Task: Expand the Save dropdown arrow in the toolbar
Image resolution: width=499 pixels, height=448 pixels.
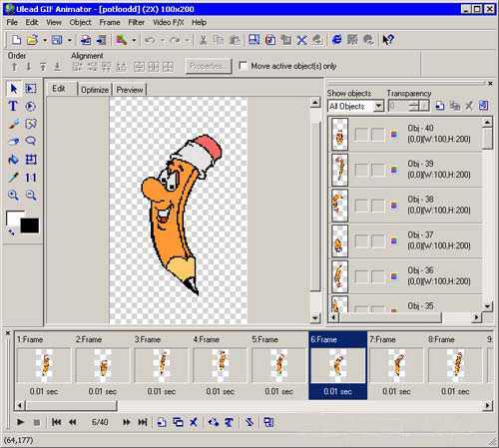Action: tap(70, 40)
